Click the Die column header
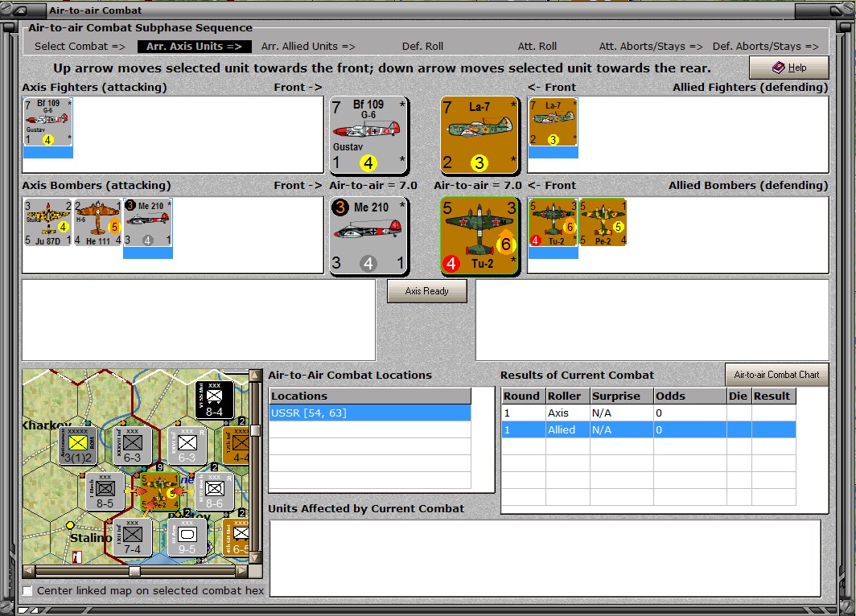This screenshot has width=856, height=616. (x=739, y=396)
